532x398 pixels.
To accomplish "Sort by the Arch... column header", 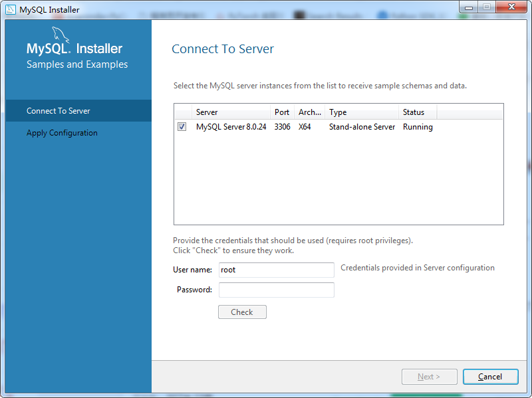I will (309, 112).
